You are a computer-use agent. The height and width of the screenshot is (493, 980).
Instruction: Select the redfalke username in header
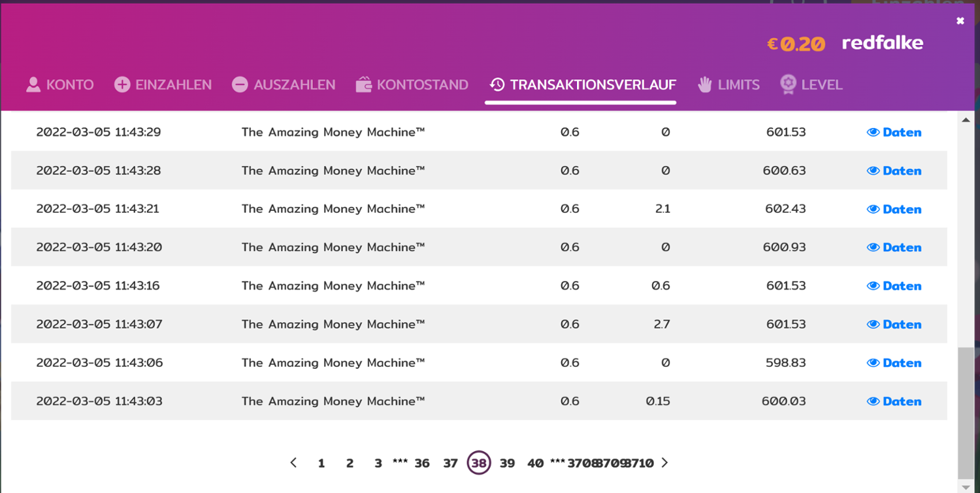coord(882,44)
